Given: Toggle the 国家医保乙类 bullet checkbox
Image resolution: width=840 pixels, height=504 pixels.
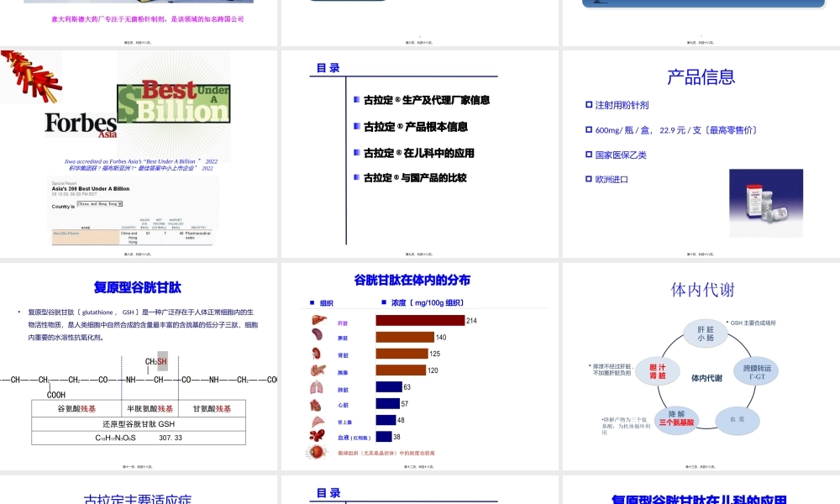Looking at the screenshot, I should tap(589, 155).
